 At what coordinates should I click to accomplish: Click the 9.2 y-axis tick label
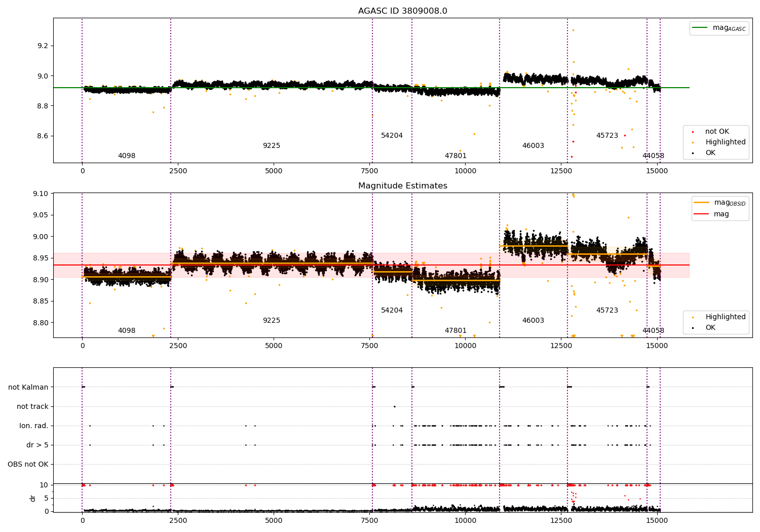[43, 46]
